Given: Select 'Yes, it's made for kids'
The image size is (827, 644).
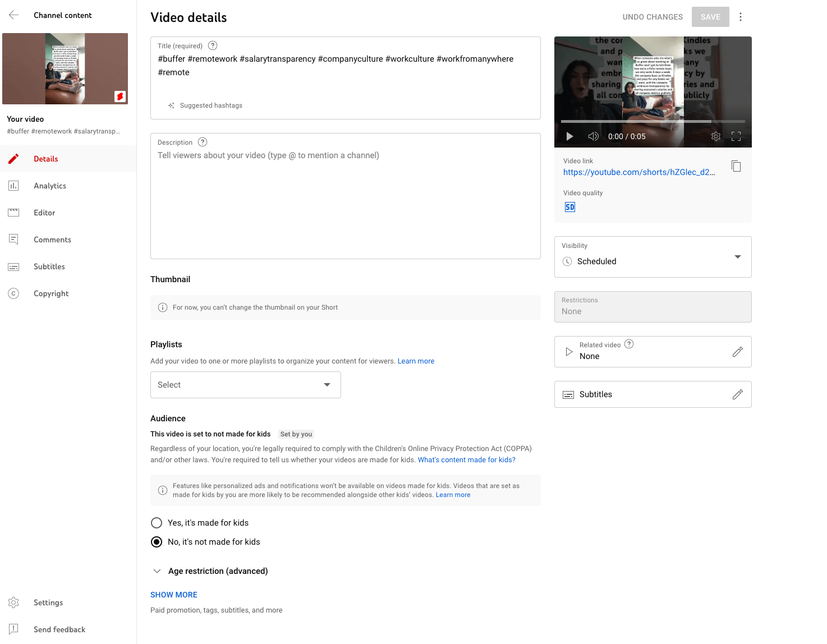Looking at the screenshot, I should pos(157,522).
